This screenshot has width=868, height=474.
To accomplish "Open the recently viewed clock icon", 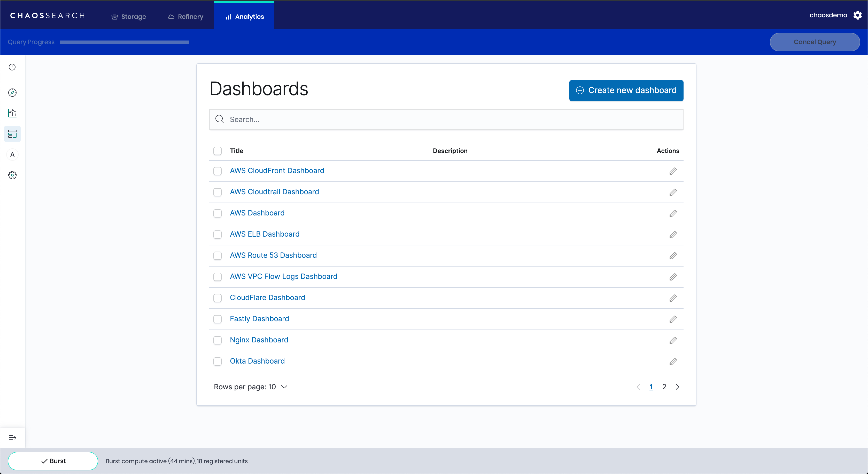I will coord(12,67).
